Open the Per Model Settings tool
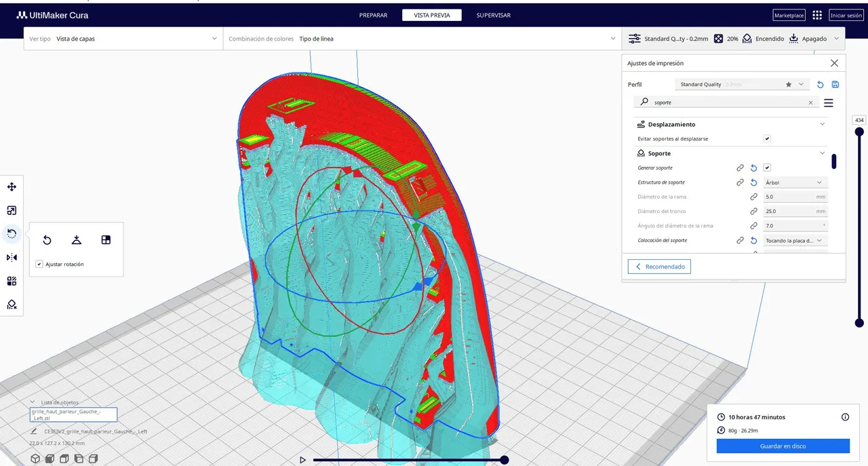Image resolution: width=868 pixels, height=466 pixels. click(12, 281)
